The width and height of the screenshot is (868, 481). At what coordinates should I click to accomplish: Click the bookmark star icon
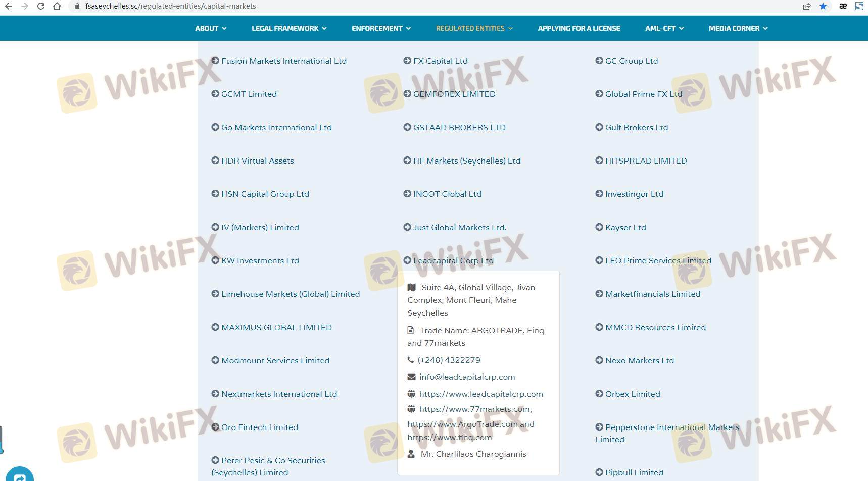823,6
